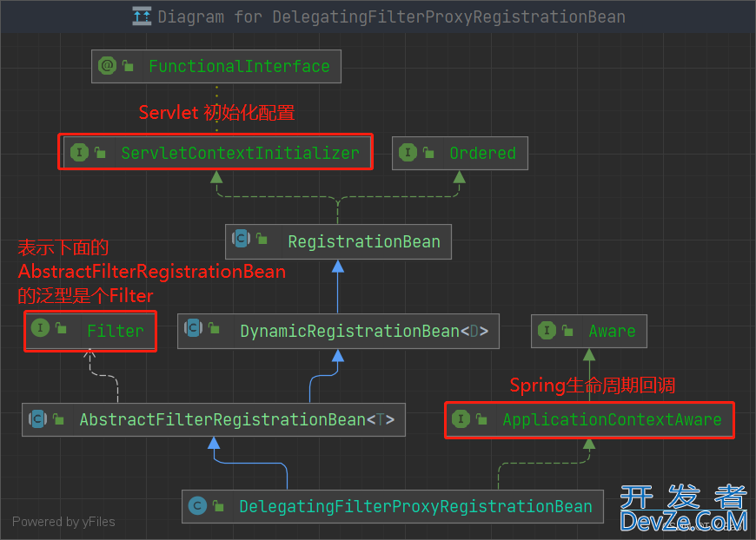Viewport: 756px width, 540px height.
Task: Click the lock icon beside Aware label
Action: [567, 331]
